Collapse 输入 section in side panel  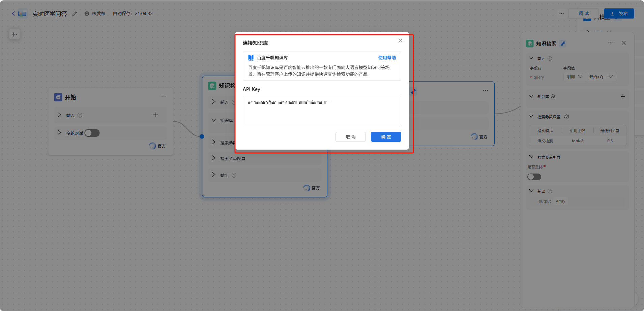[x=531, y=58]
